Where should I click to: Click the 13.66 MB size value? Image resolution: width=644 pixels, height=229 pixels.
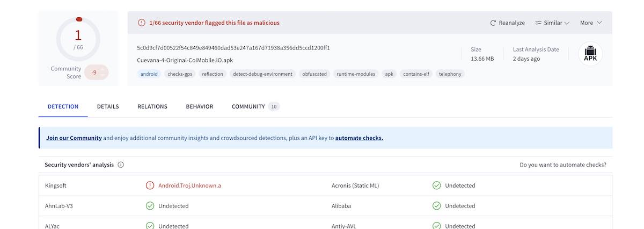click(x=482, y=59)
